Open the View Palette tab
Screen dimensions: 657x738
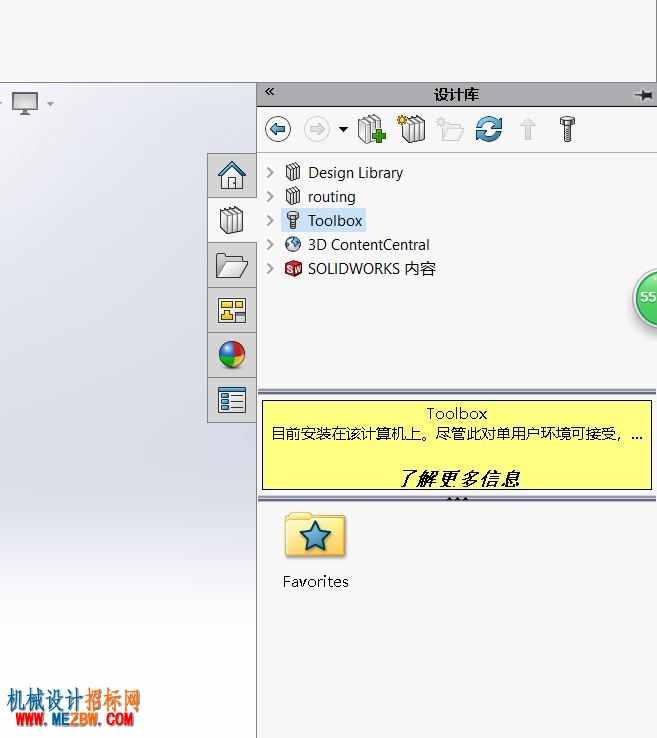[232, 310]
